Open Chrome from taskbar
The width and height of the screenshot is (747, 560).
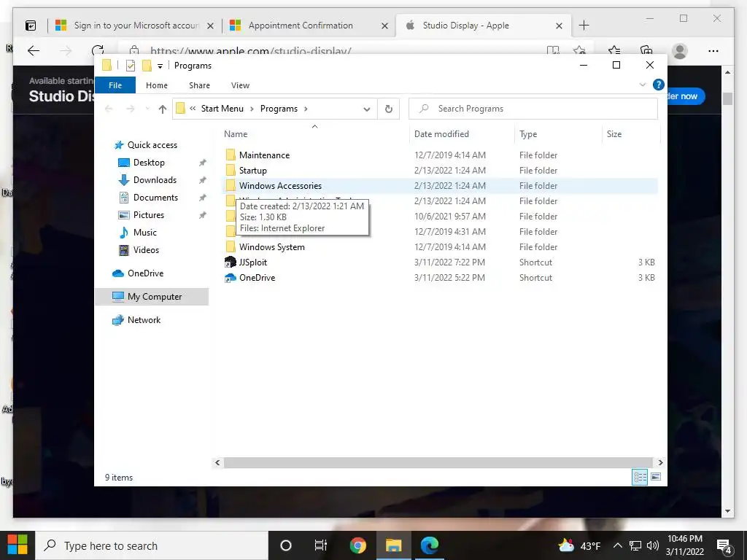click(x=357, y=545)
